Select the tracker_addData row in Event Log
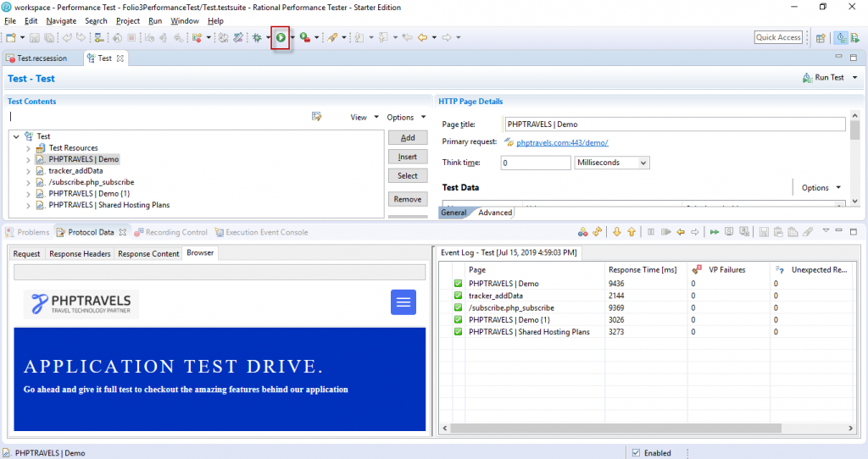This screenshot has height=459, width=868. tap(645, 296)
